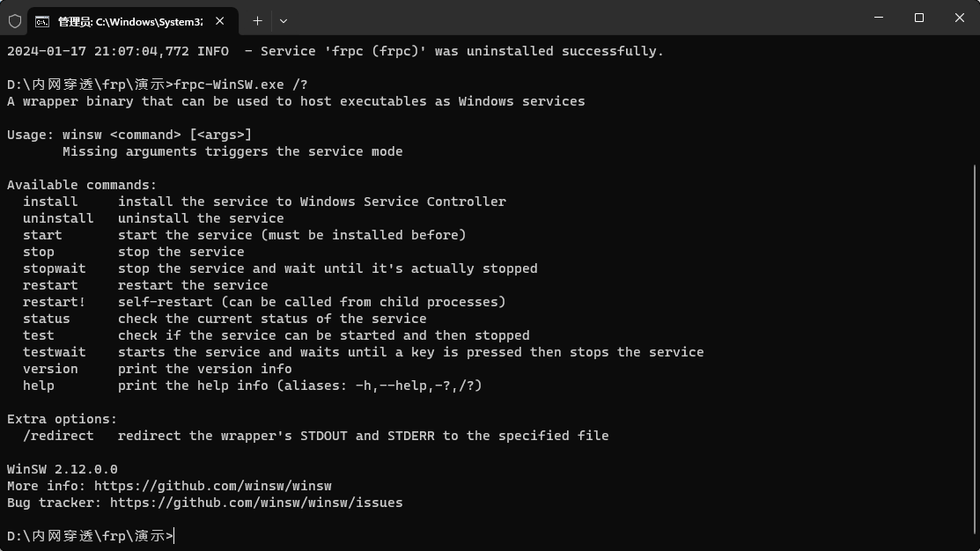Click the 'WinSW 2.12.0.0' version line
Image resolution: width=980 pixels, height=551 pixels.
pyautogui.click(x=62, y=469)
